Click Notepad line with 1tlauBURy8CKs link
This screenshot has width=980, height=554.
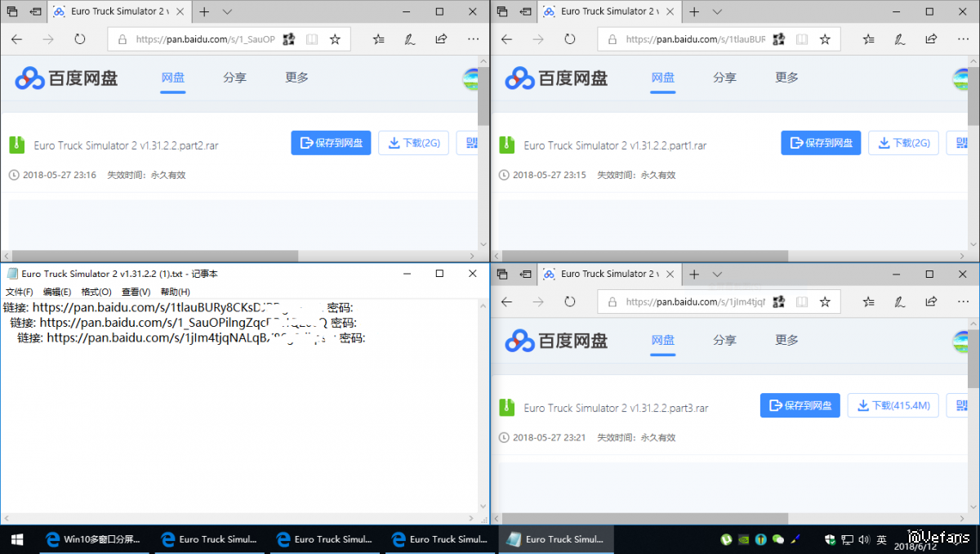178,308
